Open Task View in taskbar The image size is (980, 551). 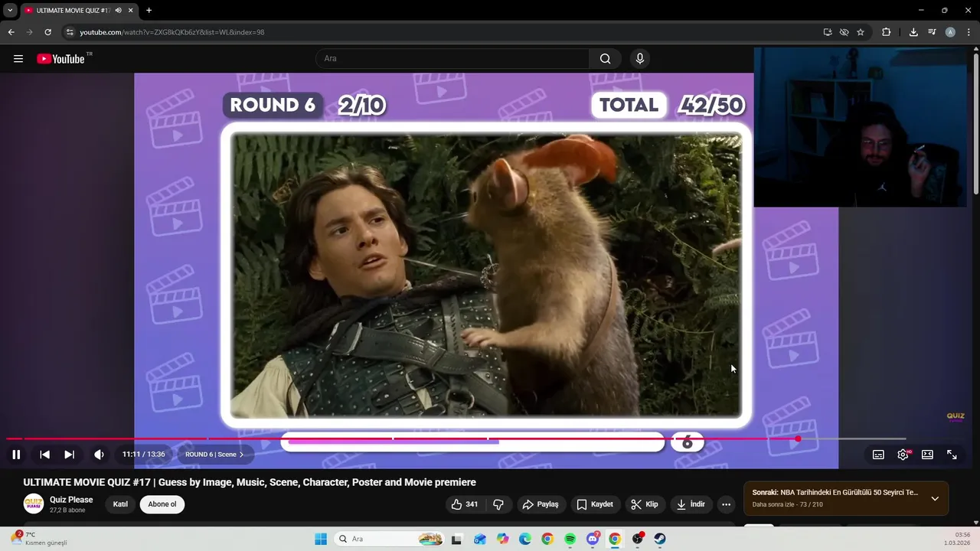[456, 539]
